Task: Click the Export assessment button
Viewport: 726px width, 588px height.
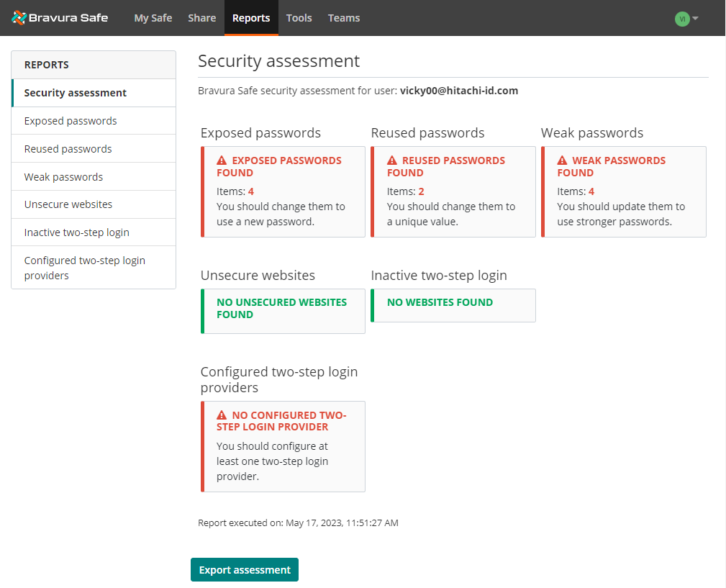Action: [x=244, y=569]
